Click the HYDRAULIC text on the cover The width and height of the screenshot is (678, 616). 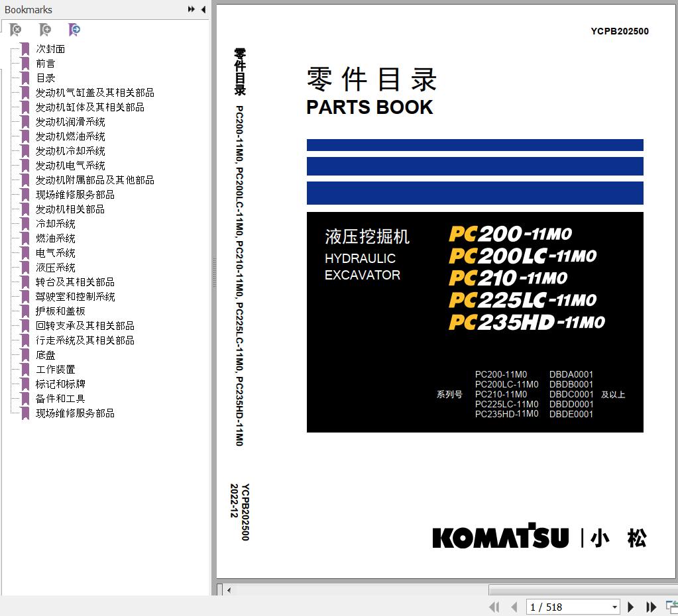pyautogui.click(x=360, y=258)
